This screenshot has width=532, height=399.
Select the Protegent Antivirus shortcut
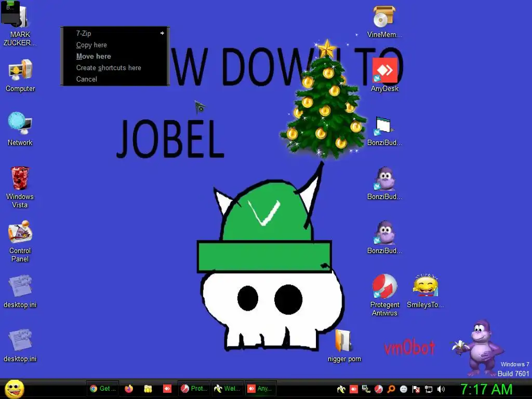pos(384,295)
